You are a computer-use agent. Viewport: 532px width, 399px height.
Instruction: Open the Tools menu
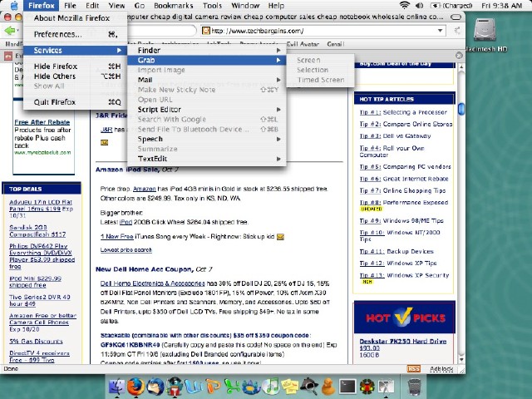[x=212, y=6]
